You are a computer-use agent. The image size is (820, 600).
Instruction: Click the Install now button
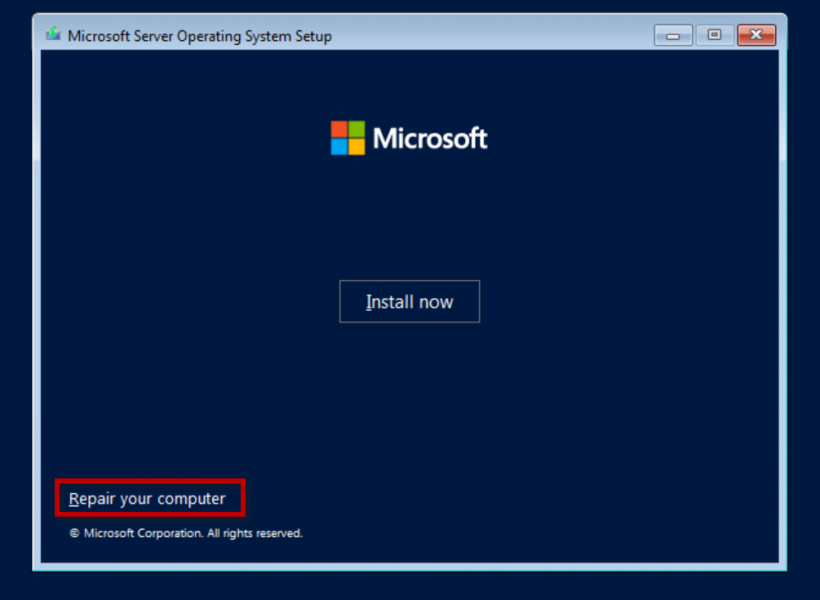pos(409,302)
